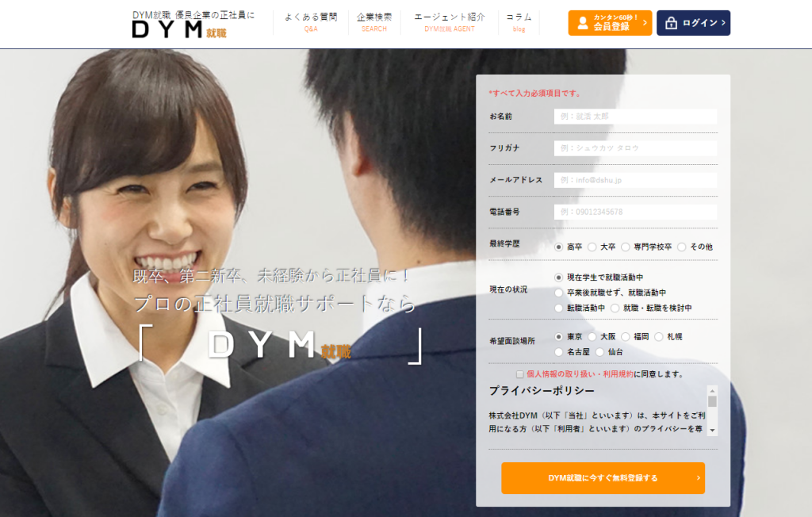Click the *すべて入力必須項目です notice text
Screen dimensions: 812x517
tap(535, 94)
